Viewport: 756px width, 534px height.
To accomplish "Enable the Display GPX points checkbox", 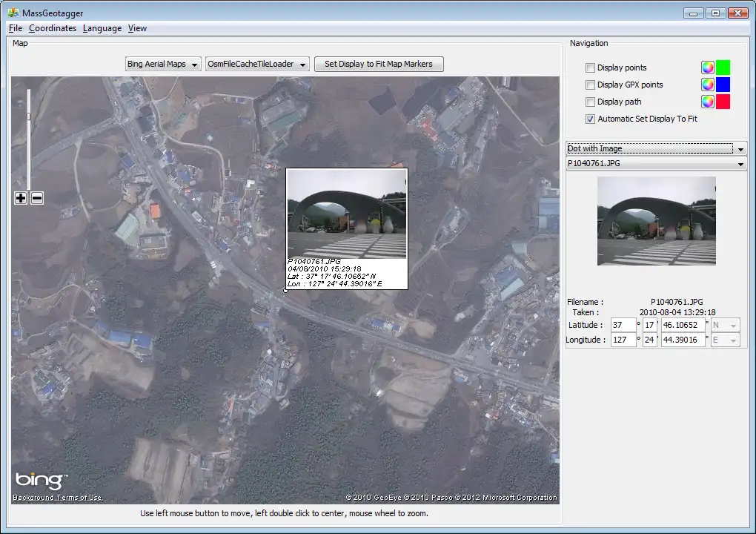I will click(x=591, y=85).
